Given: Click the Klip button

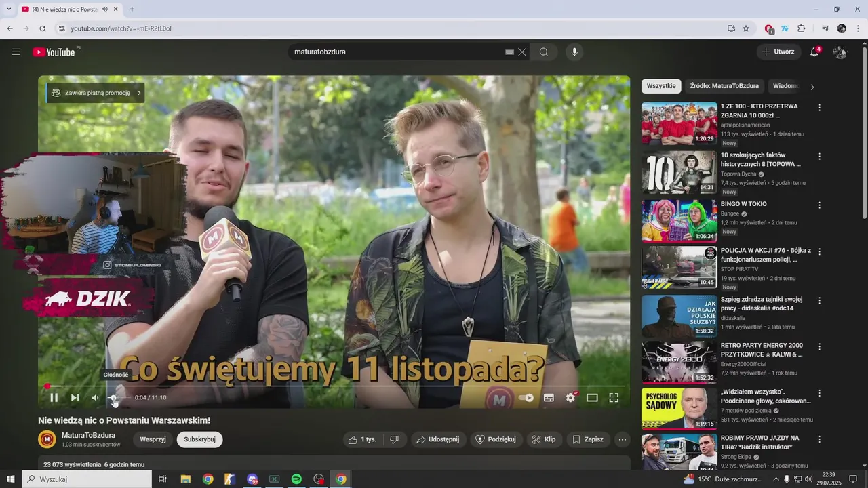Looking at the screenshot, I should pyautogui.click(x=544, y=439).
